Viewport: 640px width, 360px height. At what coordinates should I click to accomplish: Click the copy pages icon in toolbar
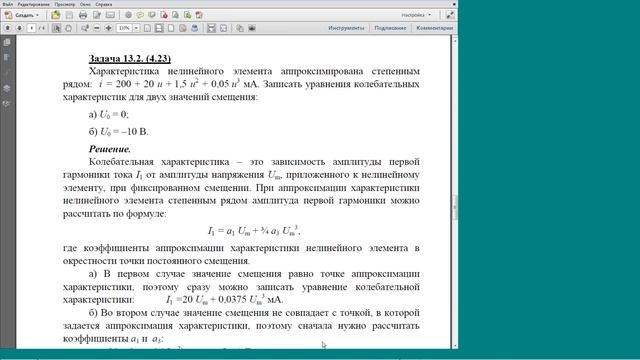(x=240, y=28)
